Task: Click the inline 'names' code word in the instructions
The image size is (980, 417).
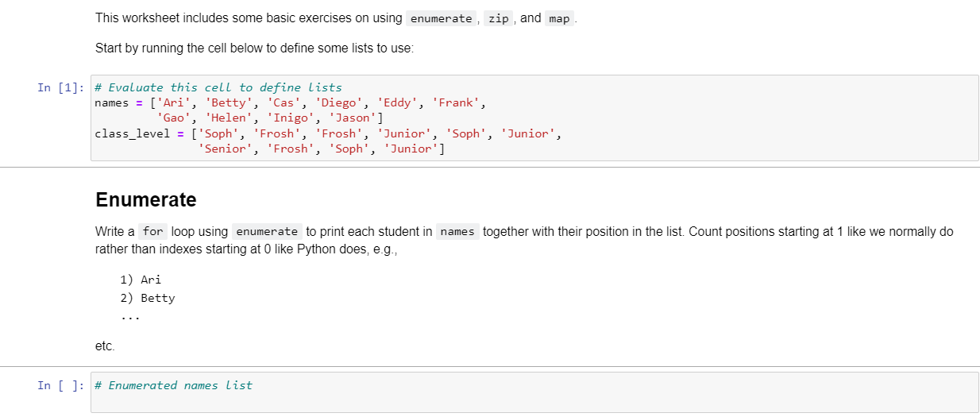Action: pyautogui.click(x=457, y=232)
